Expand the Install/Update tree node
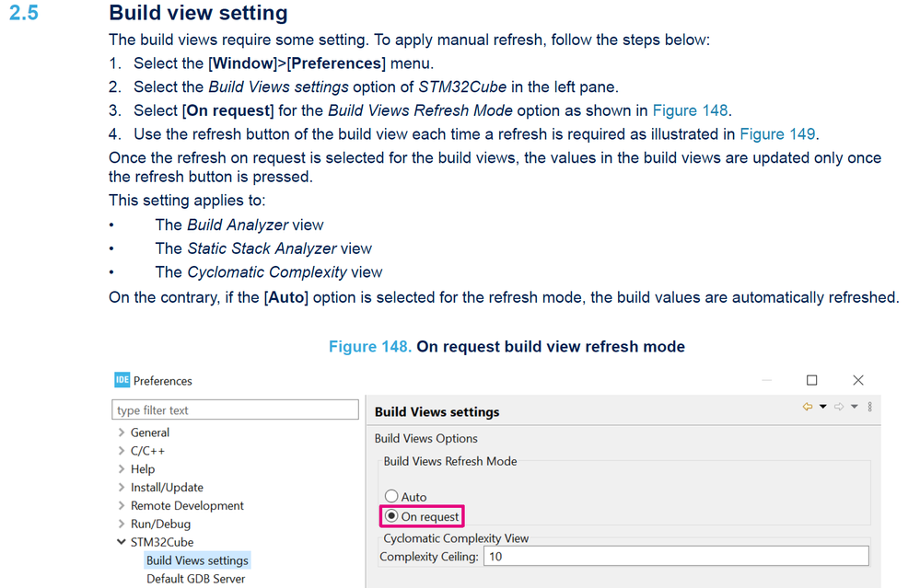920x588 pixels. pyautogui.click(x=122, y=487)
